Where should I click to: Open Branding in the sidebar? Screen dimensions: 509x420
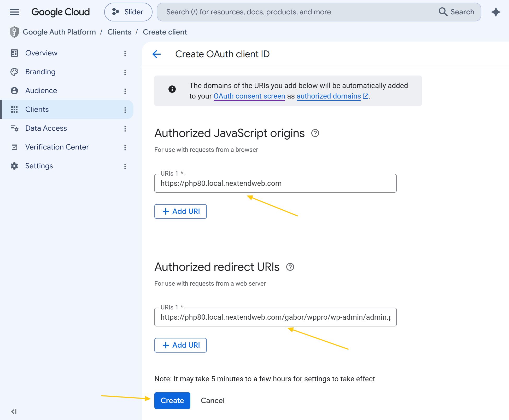click(x=67, y=72)
